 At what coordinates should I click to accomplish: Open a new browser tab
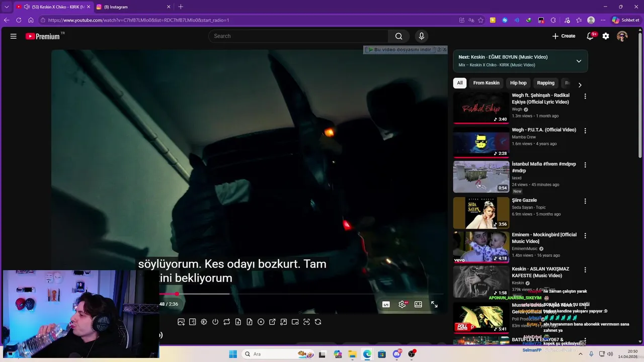(181, 7)
